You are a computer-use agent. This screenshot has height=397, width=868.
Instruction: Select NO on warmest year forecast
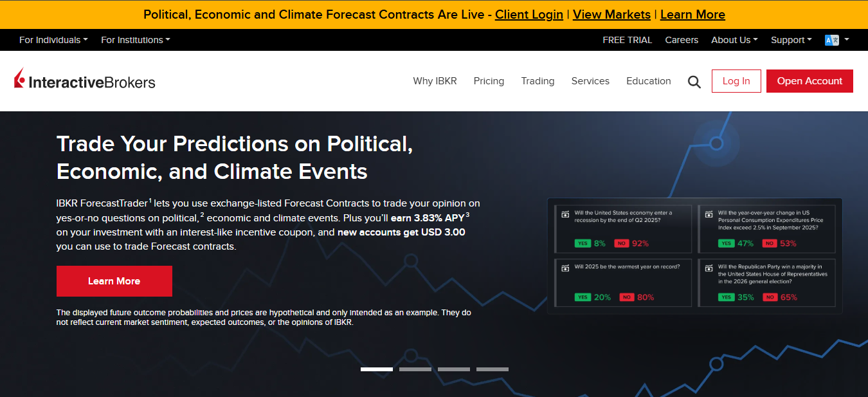[x=626, y=297]
